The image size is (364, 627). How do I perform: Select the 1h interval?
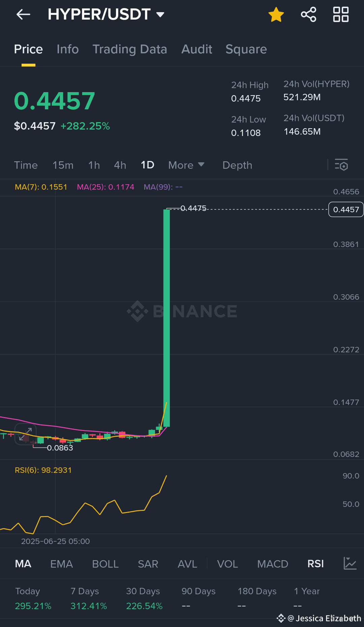coord(94,165)
